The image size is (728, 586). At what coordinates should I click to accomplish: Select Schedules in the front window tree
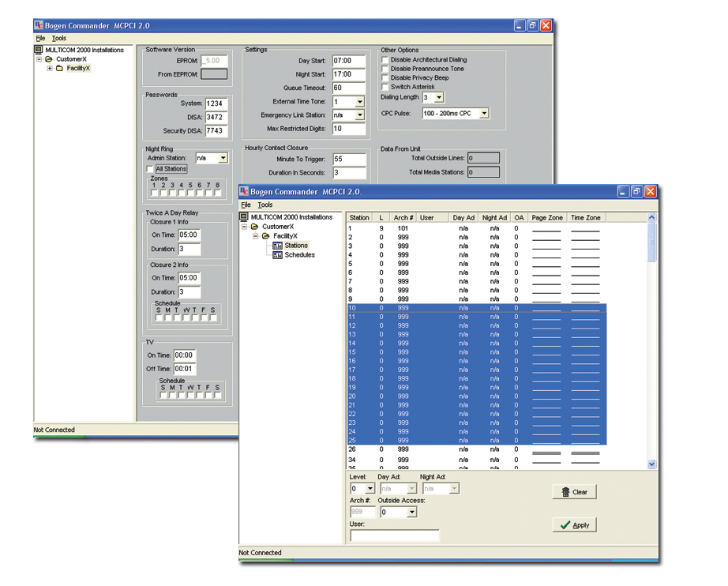point(299,255)
